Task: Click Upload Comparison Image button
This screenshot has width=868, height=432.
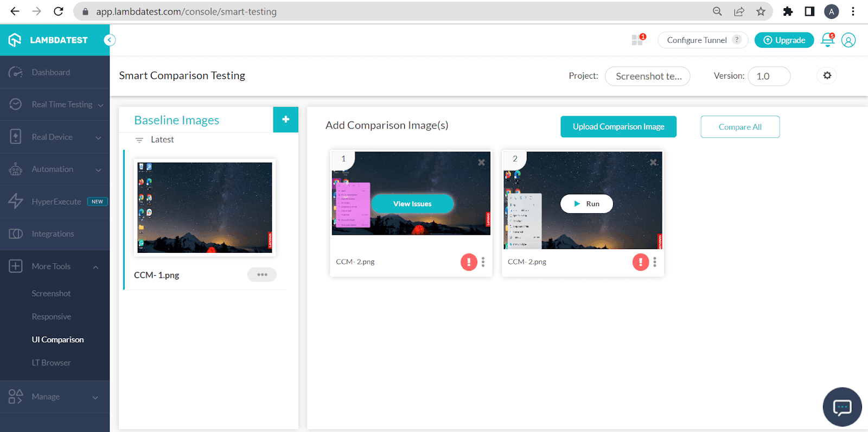Action: coord(618,126)
